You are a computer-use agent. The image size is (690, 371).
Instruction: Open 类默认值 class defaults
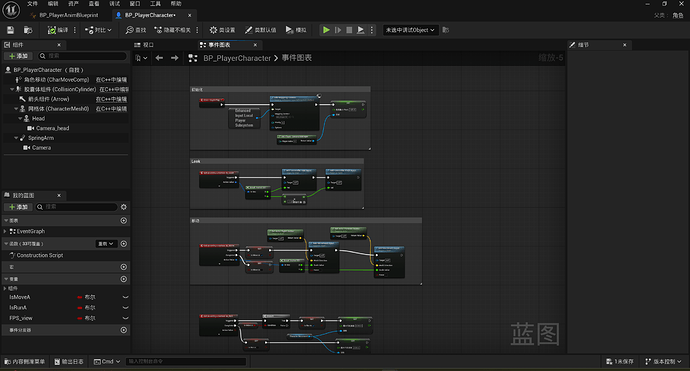click(x=261, y=30)
